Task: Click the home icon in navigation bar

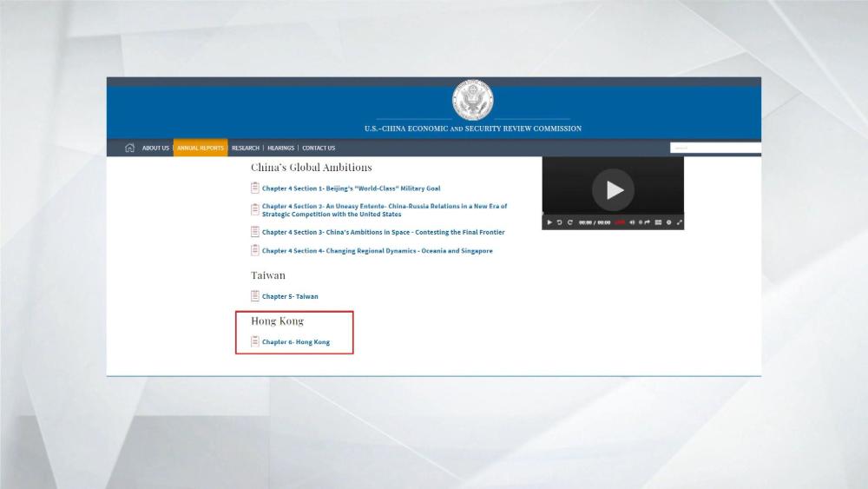Action: [129, 148]
